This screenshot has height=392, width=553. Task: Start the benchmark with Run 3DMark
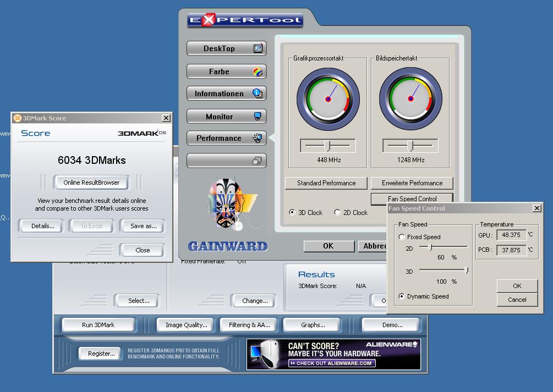[x=98, y=325]
